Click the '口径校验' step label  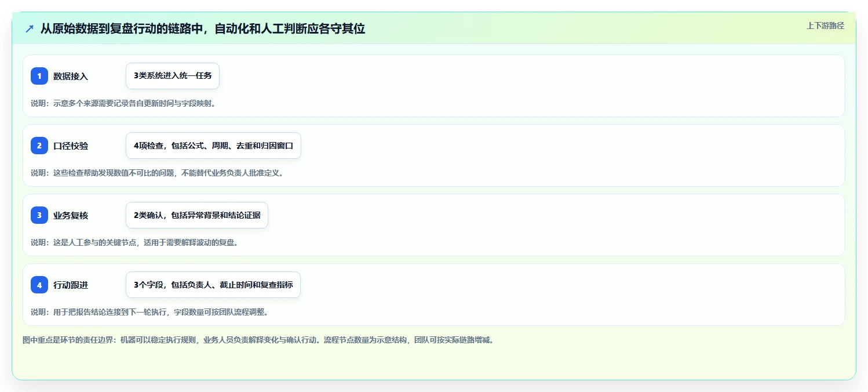tap(71, 146)
